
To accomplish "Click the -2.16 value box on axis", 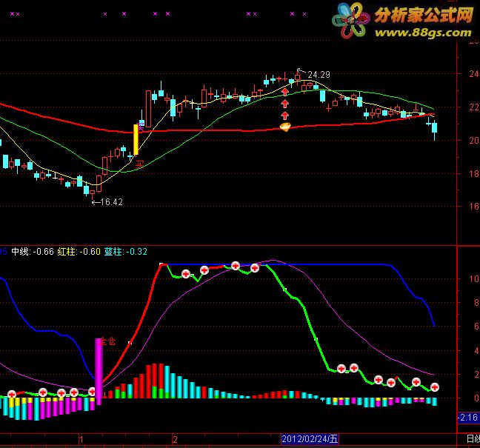I will point(468,418).
